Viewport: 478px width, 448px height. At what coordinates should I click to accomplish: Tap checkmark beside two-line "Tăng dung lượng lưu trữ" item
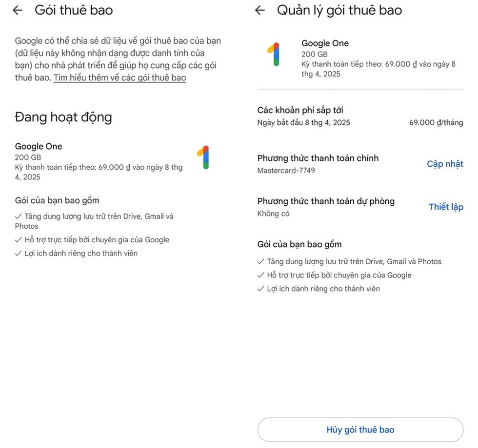point(18,216)
